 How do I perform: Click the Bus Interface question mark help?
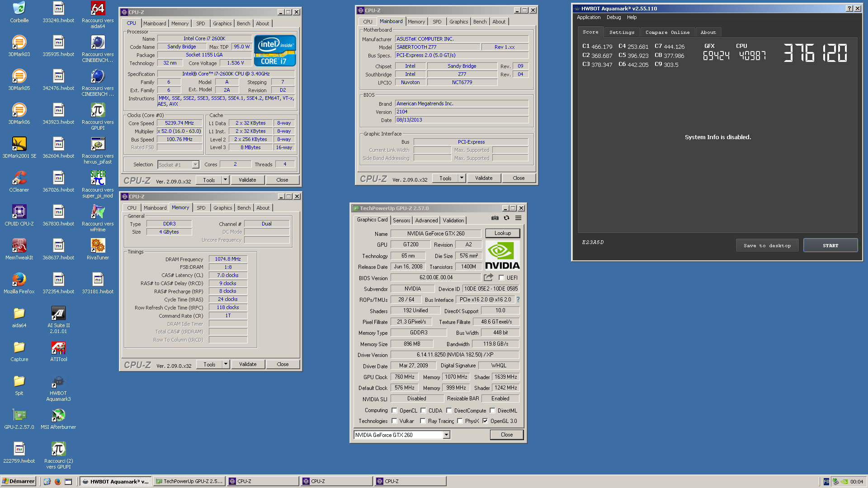[518, 300]
